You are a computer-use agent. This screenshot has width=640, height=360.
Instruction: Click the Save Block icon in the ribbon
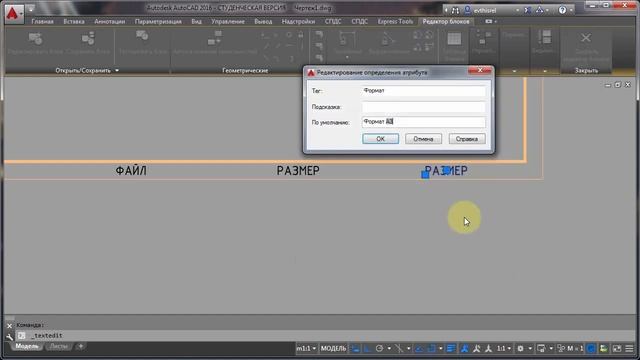coord(88,39)
